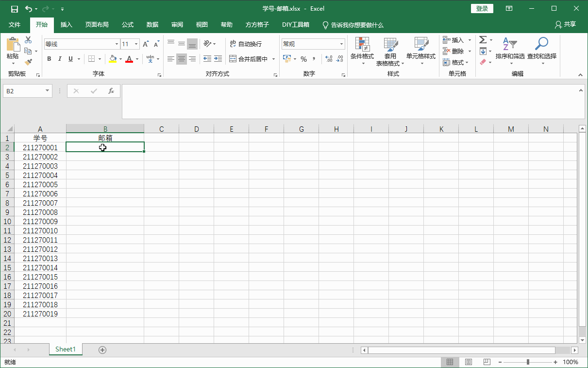This screenshot has width=588, height=368.
Task: Expand the formula bar
Action: (x=581, y=90)
